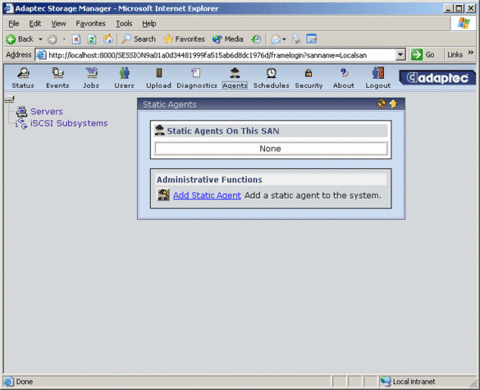This screenshot has width=480, height=390.
Task: Click the Go button beside address bar
Action: click(x=423, y=55)
